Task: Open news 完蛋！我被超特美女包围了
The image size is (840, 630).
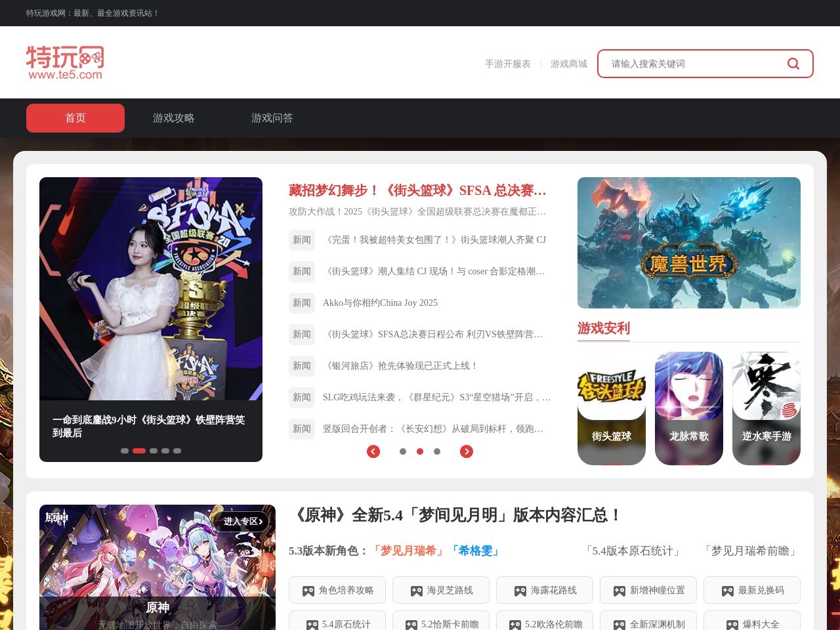Action: point(434,240)
